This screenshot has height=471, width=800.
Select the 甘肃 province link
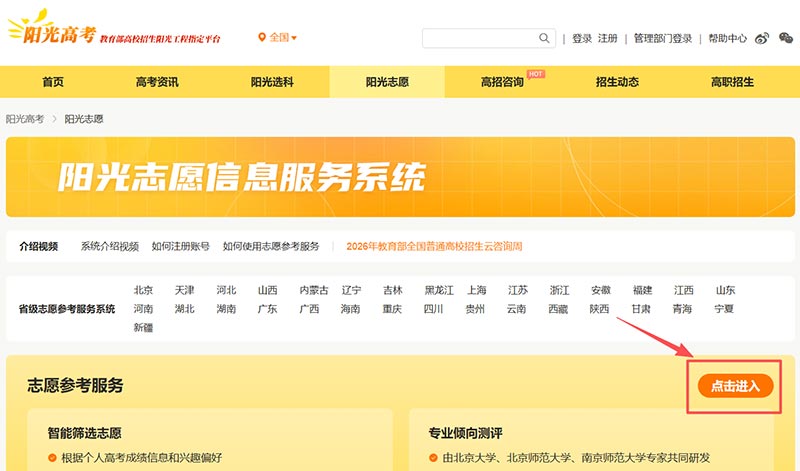point(641,309)
